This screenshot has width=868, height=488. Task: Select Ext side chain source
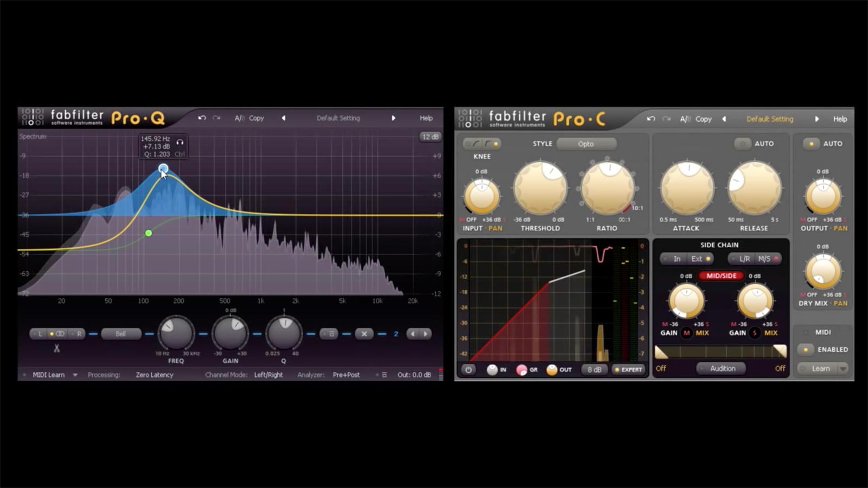[x=700, y=259]
